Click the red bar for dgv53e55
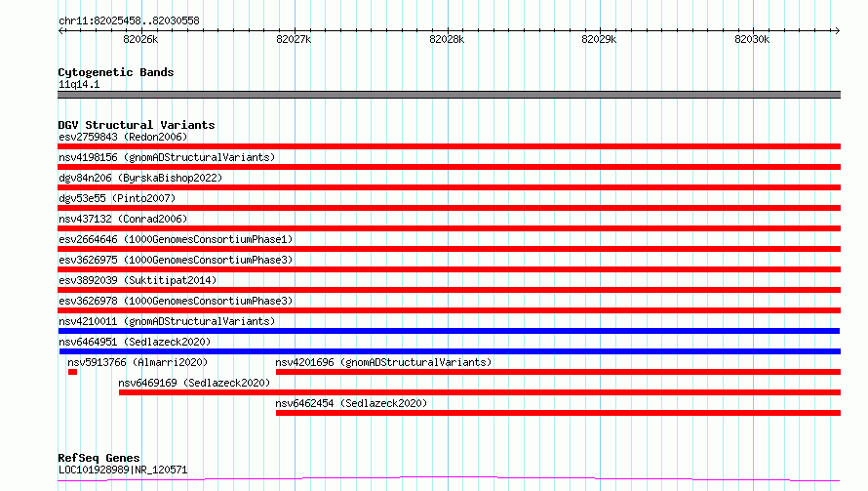This screenshot has width=868, height=491. coord(449,208)
